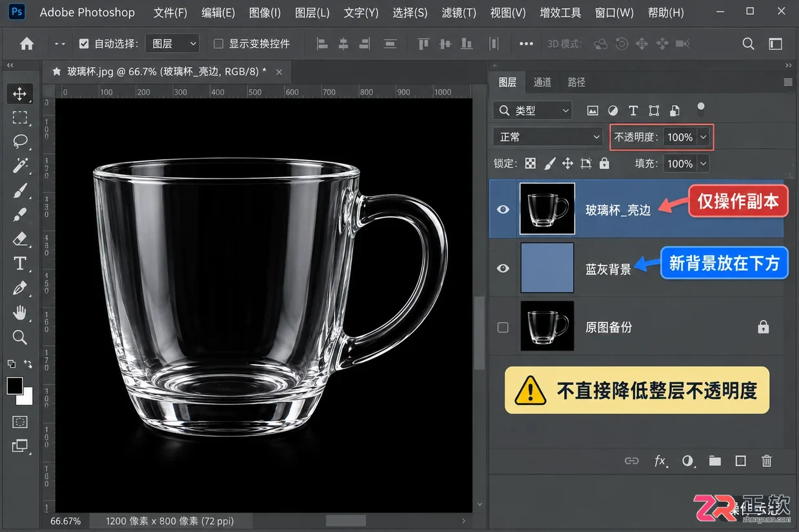Filter layers by pixel layer icon
Viewport: 799px width, 532px height.
coord(592,111)
